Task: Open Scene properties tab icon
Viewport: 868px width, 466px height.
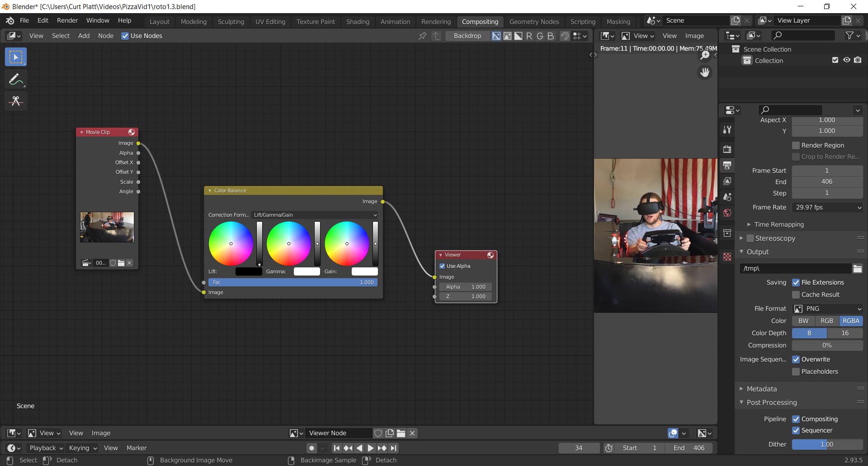Action: [x=727, y=197]
